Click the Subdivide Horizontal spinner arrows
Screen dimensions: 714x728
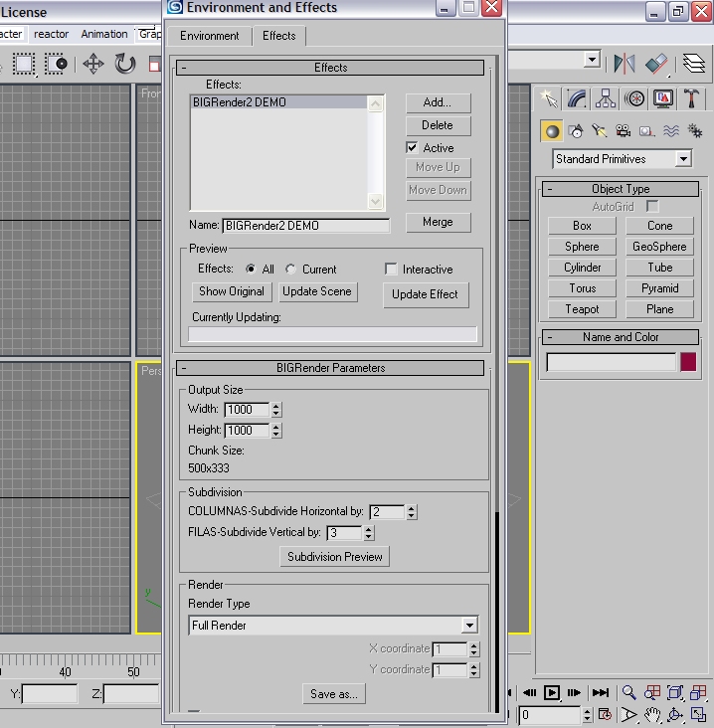tap(412, 511)
